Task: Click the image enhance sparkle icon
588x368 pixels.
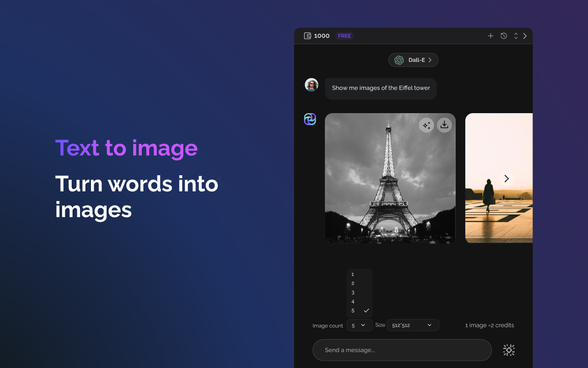Action: [x=426, y=125]
